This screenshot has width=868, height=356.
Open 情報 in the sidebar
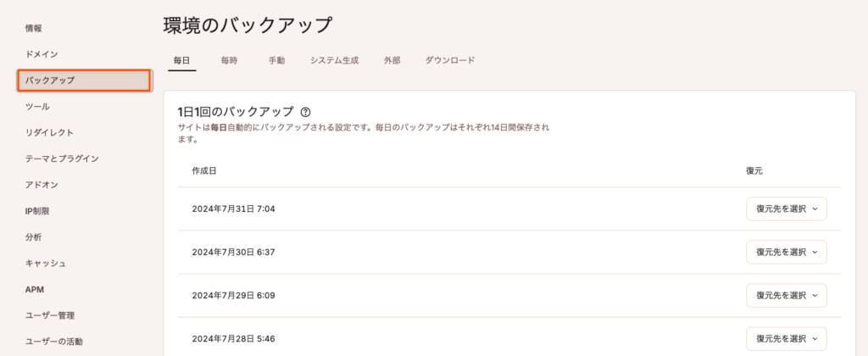(x=34, y=28)
